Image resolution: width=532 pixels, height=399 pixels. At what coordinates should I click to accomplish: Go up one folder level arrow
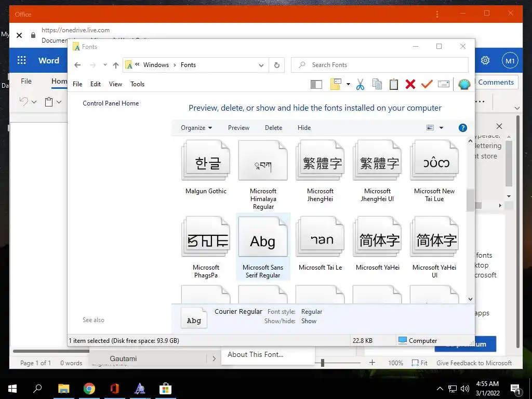[116, 65]
